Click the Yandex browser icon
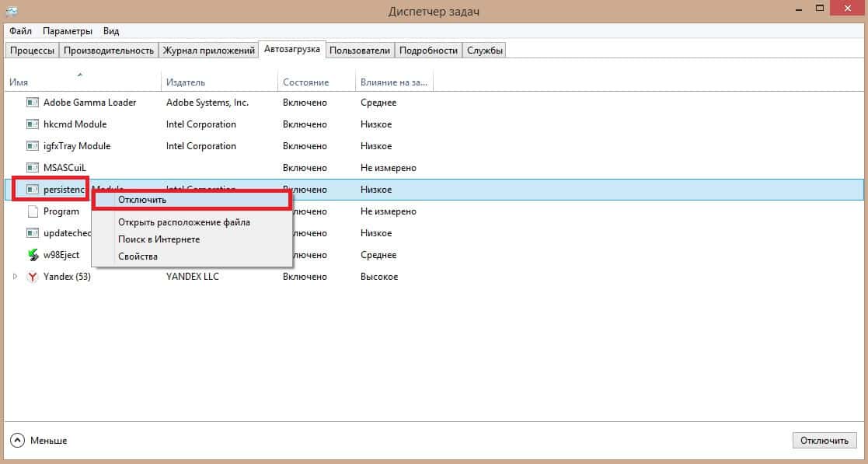 click(x=32, y=277)
